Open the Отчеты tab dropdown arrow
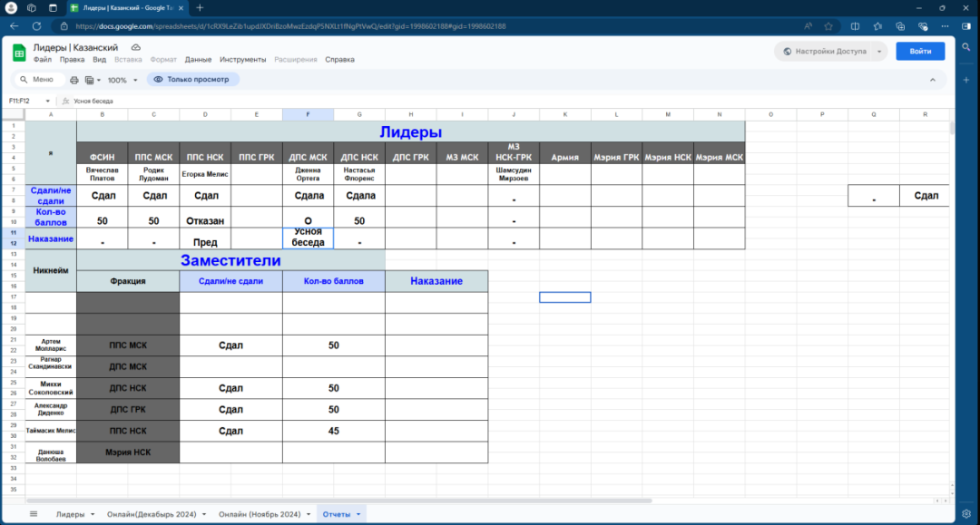The width and height of the screenshot is (980, 525). (x=358, y=514)
